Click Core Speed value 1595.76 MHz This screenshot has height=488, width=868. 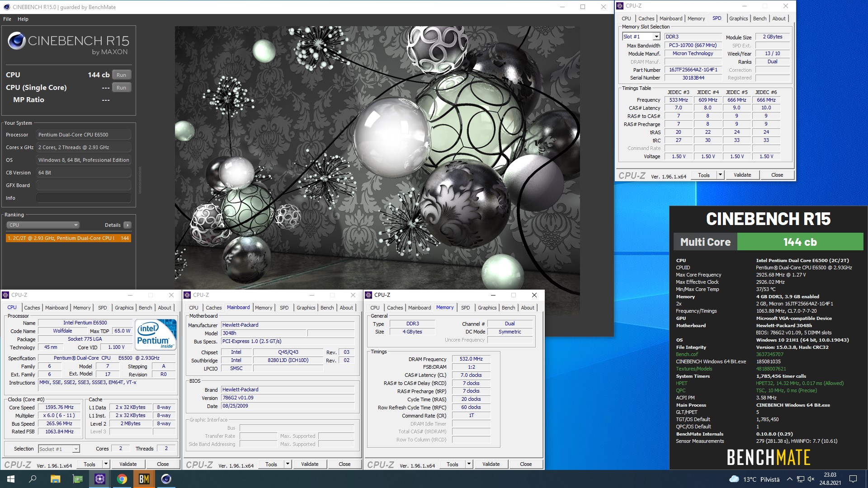(60, 407)
